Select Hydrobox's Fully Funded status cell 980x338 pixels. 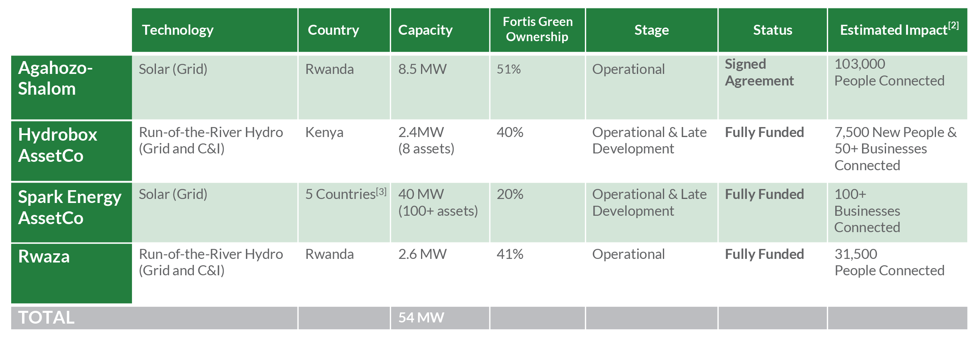pos(764,132)
